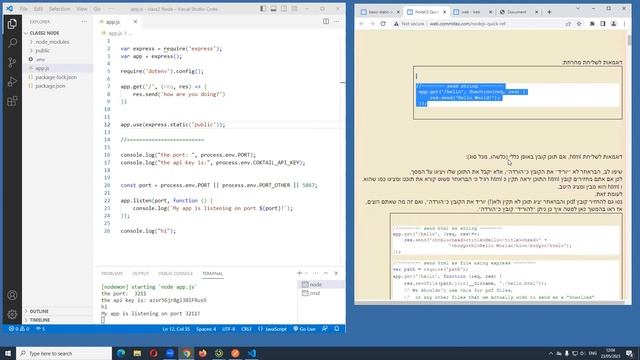
Task: Open the Go menu in VS Code
Action: click(x=97, y=9)
